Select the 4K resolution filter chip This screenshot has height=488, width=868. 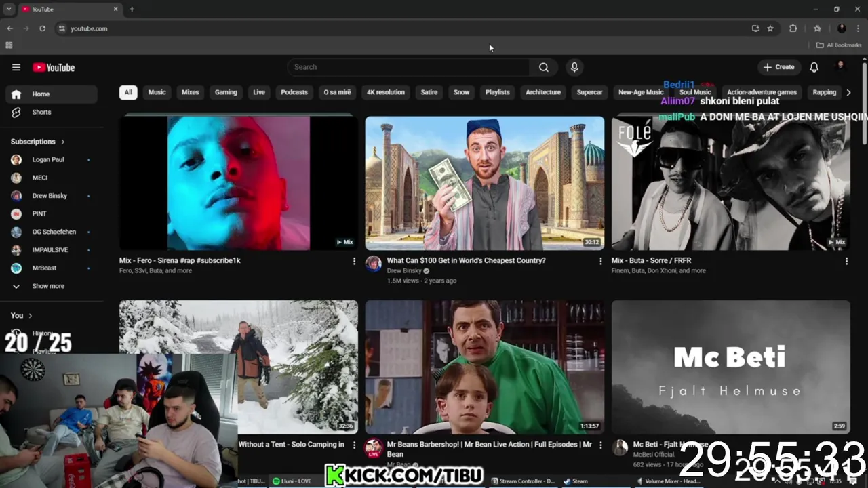(x=386, y=92)
